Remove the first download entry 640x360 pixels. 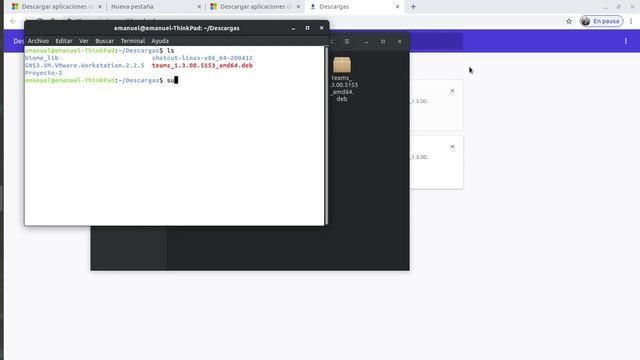(x=452, y=91)
